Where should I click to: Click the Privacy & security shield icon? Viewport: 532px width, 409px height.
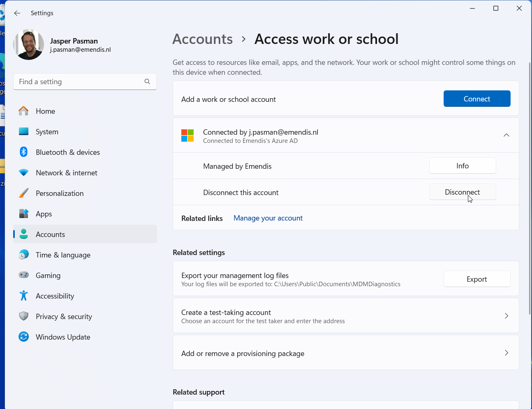tap(24, 317)
